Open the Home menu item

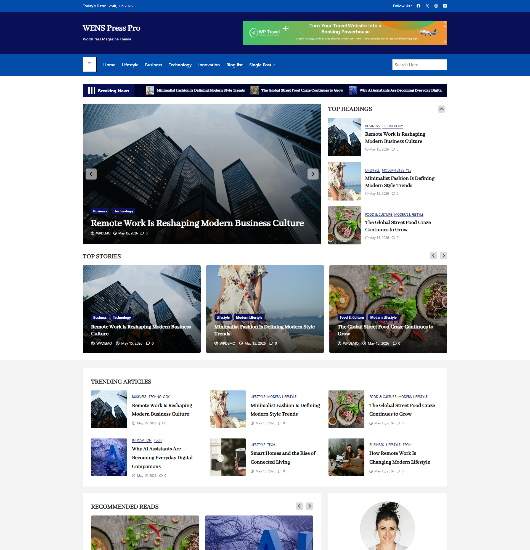coord(109,65)
